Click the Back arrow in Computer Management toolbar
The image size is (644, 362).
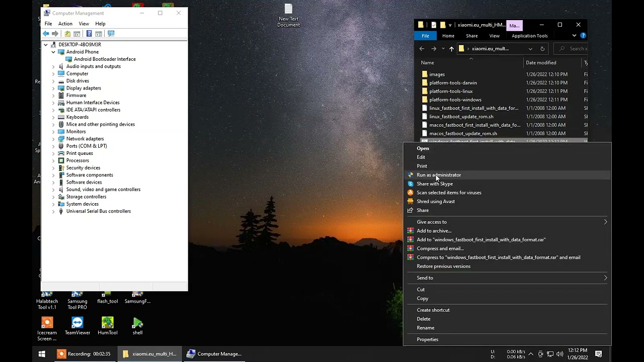tap(46, 34)
